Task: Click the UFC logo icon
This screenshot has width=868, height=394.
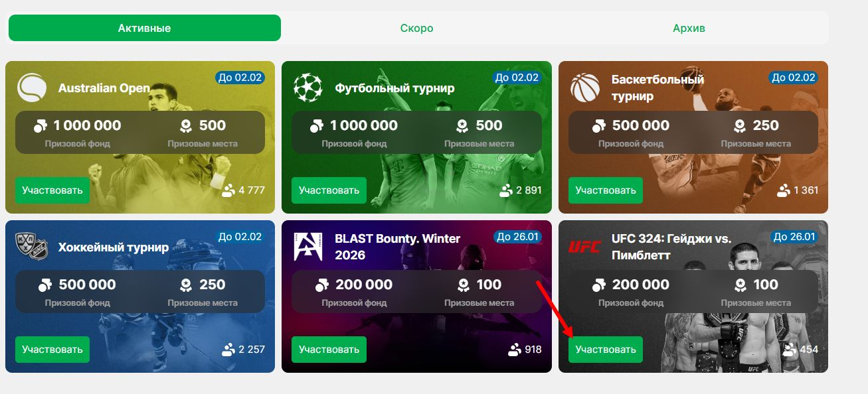Action: pos(585,247)
